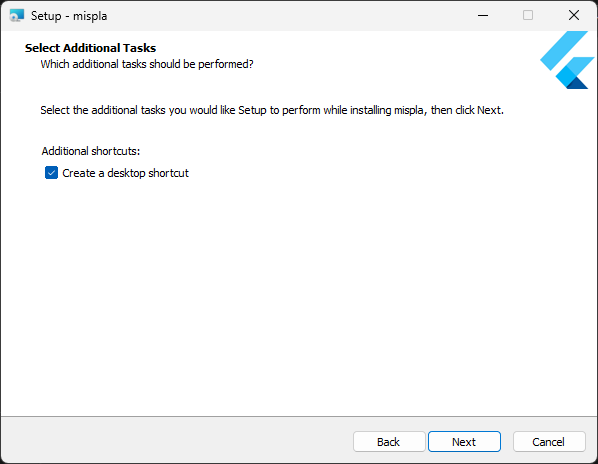This screenshot has height=464, width=598.
Task: Click the Flutter logo in the header
Action: 567,60
